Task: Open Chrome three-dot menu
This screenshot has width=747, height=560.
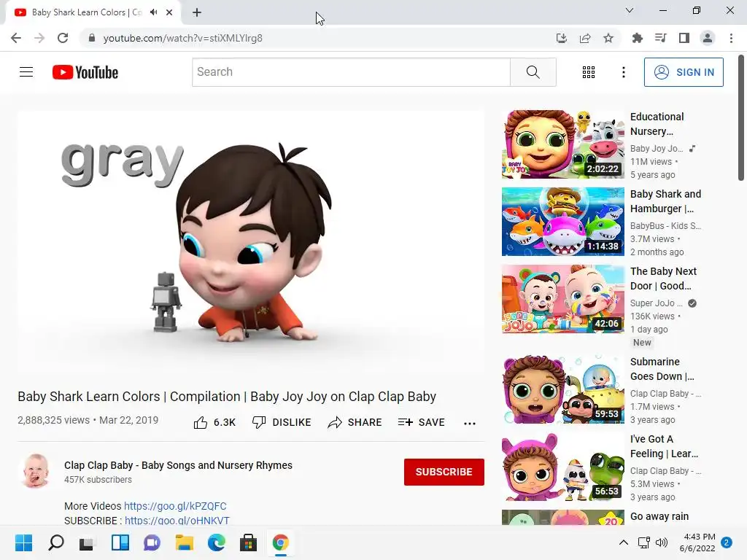Action: [731, 38]
